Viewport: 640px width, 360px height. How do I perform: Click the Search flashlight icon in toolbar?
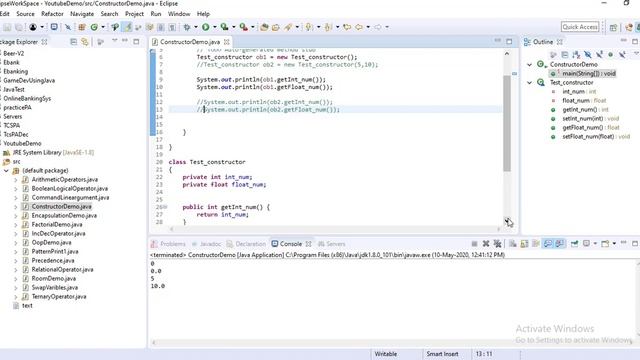pos(289,27)
